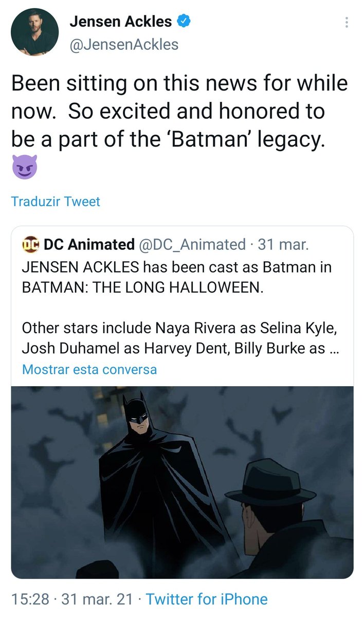Expand thread with Mostrar esta conversa
This screenshot has width=364, height=617.
pyautogui.click(x=89, y=369)
